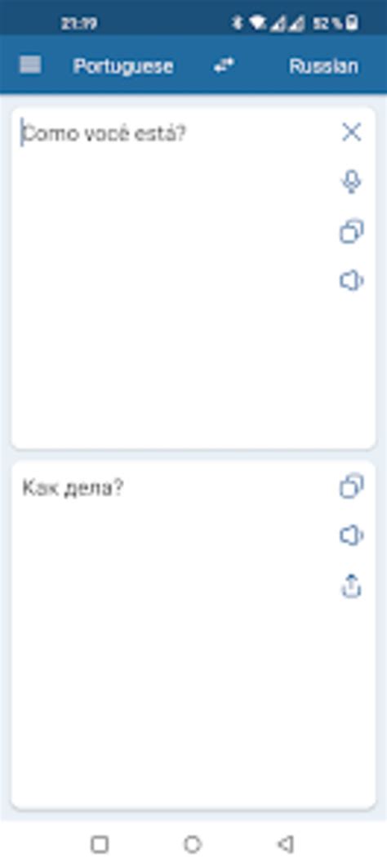Tap the Android home button

[x=193, y=844]
